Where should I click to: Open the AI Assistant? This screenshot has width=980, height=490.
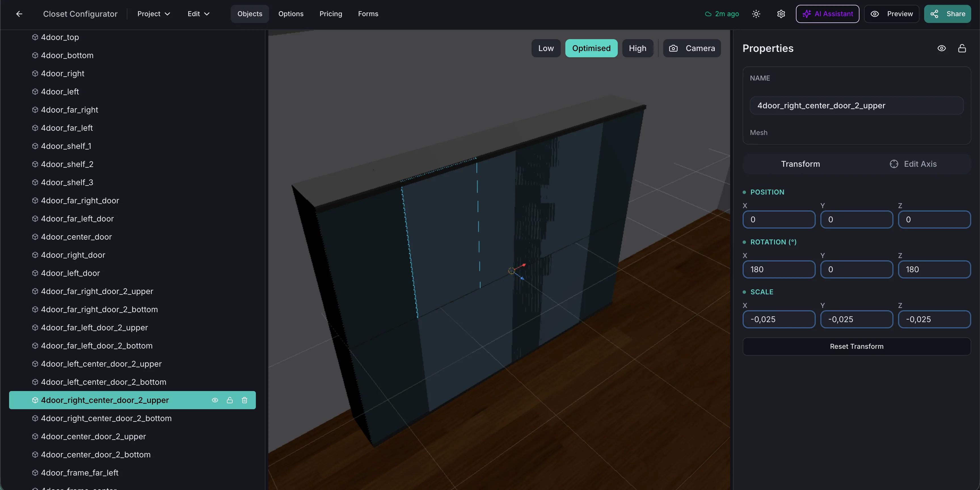tap(827, 14)
